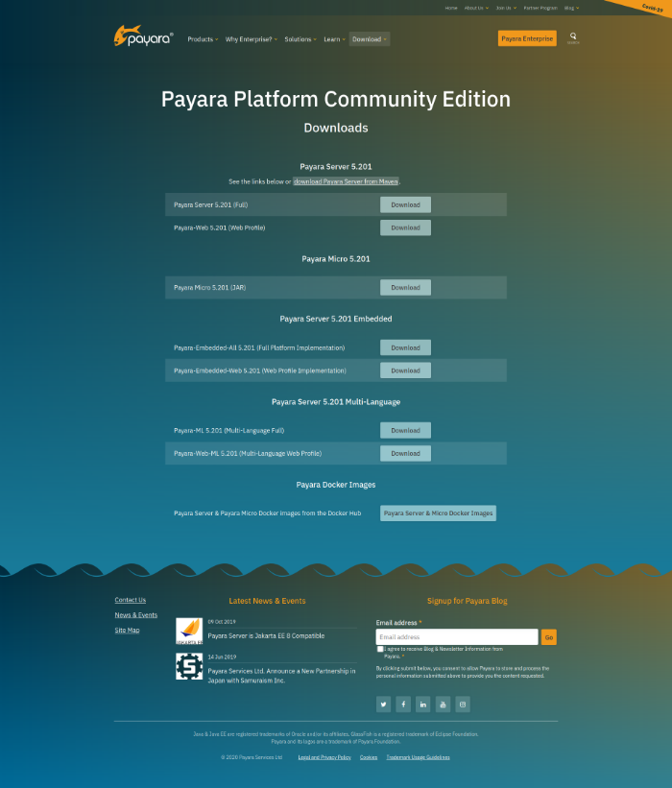
Task: Open the Site Map footer link
Action: click(127, 631)
